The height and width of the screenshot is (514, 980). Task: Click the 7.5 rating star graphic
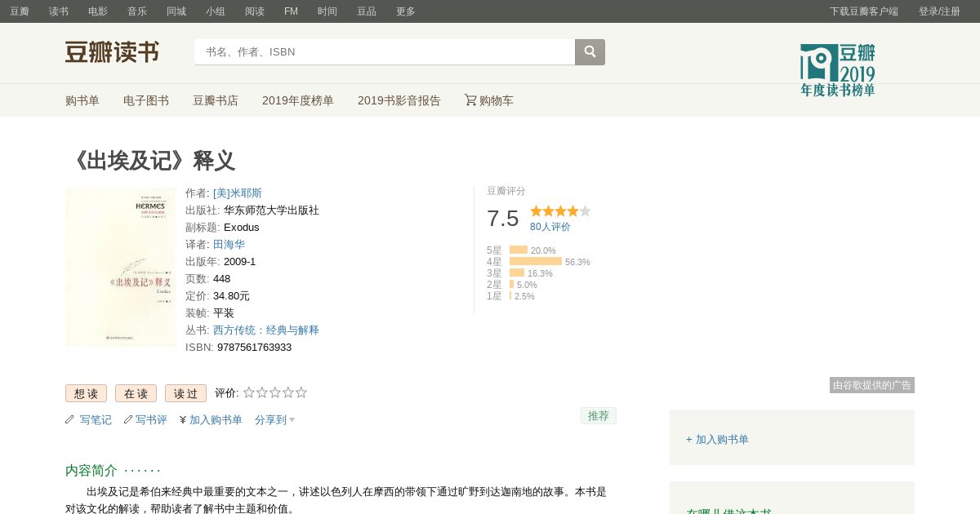(x=560, y=210)
